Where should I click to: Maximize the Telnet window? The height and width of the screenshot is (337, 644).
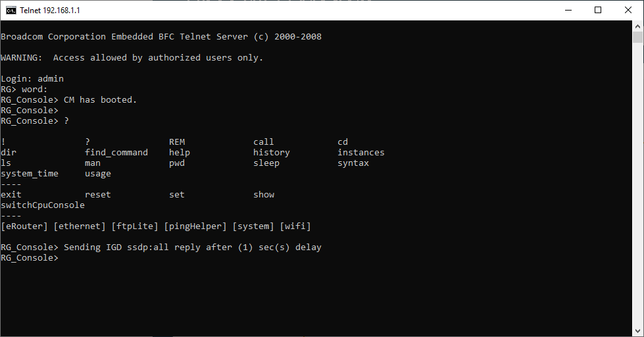(x=598, y=11)
